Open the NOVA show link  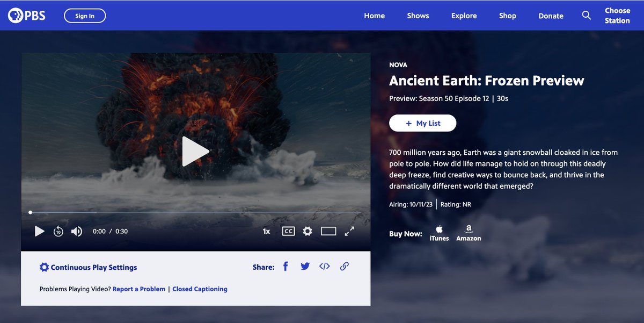click(398, 65)
